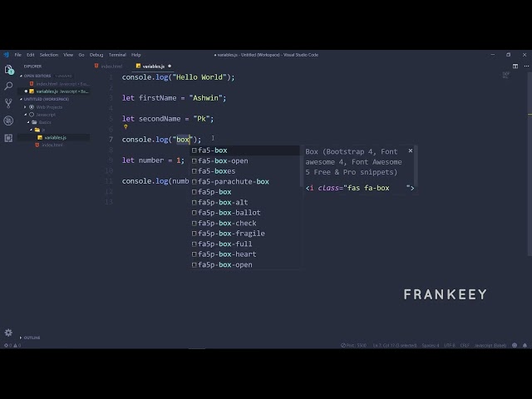Open the Go menu

(x=81, y=55)
